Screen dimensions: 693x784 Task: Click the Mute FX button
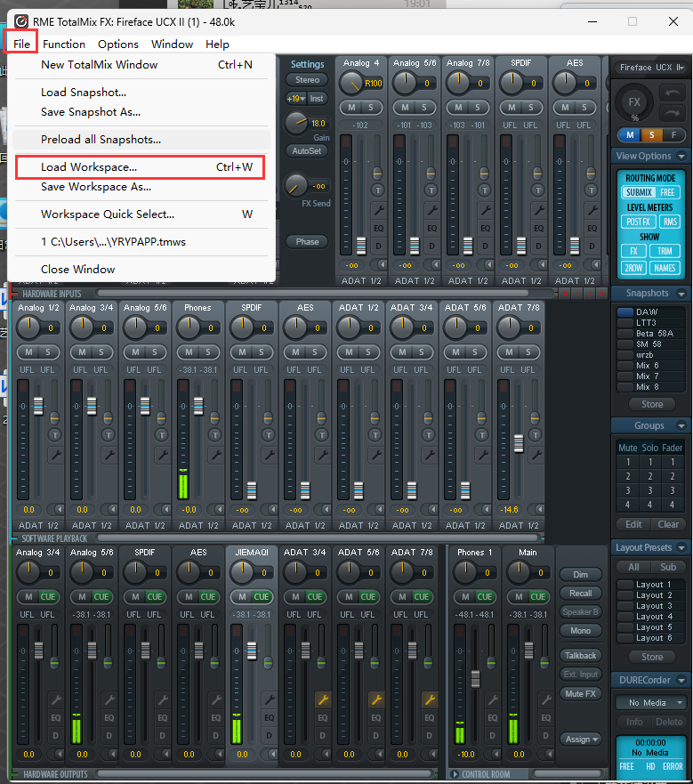(x=580, y=693)
